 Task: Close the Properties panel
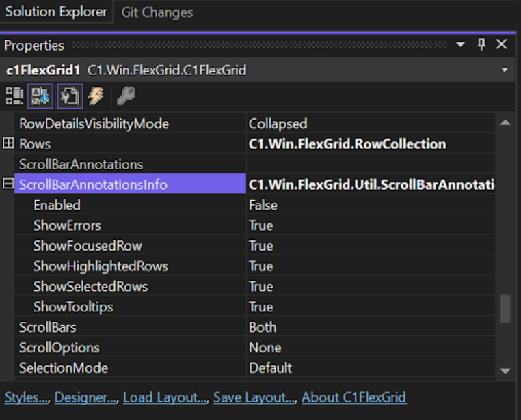coord(501,45)
